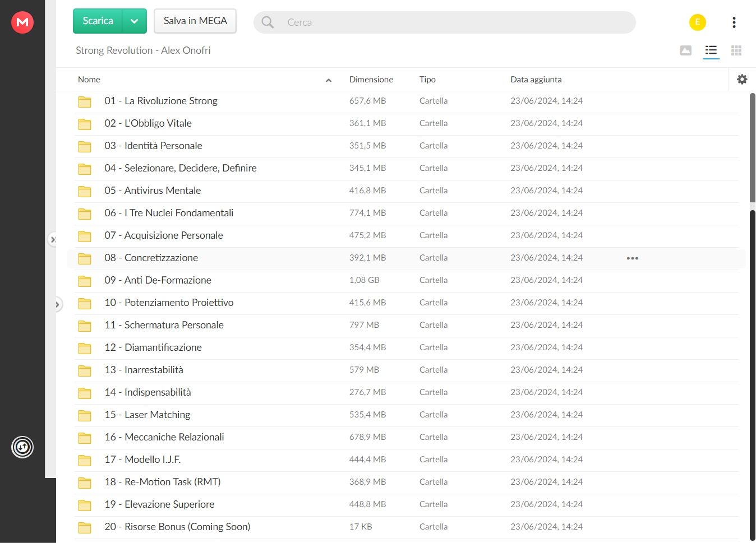Screen dimensions: 756x543
Task: Click the MEGA logo icon
Action: click(x=22, y=22)
